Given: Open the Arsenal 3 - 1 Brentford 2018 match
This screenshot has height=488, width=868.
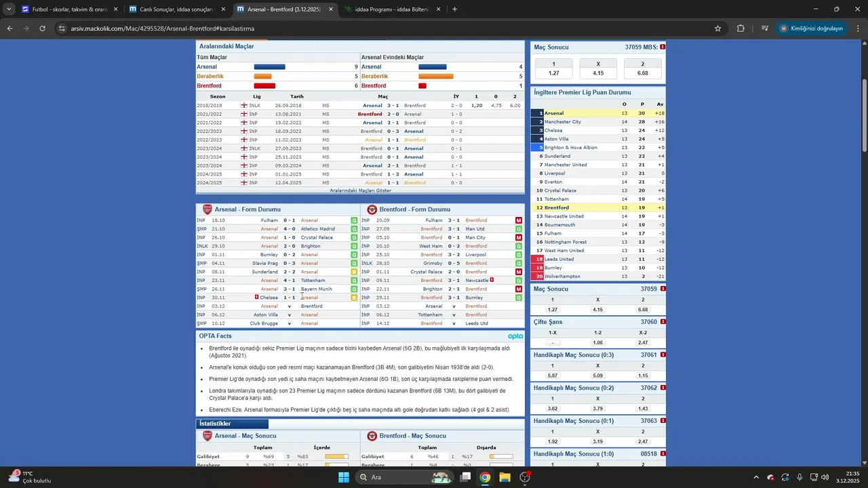Looking at the screenshot, I should tap(393, 106).
